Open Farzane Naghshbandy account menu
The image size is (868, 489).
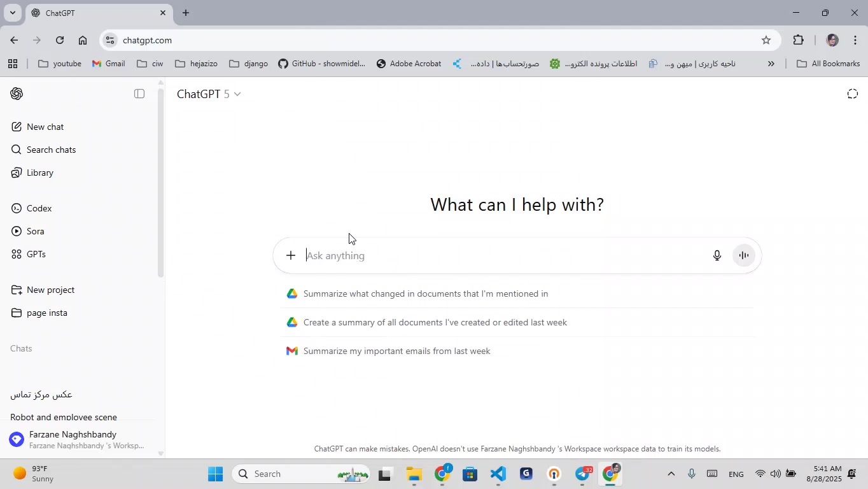click(76, 439)
